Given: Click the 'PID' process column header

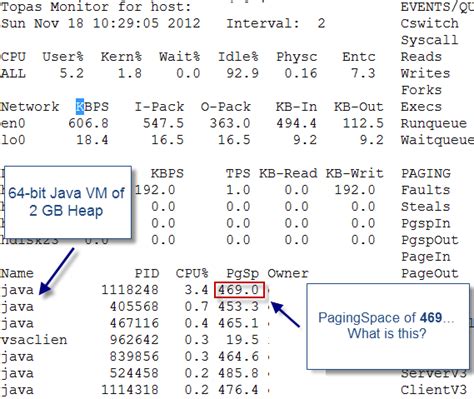Looking at the screenshot, I should (x=147, y=273).
